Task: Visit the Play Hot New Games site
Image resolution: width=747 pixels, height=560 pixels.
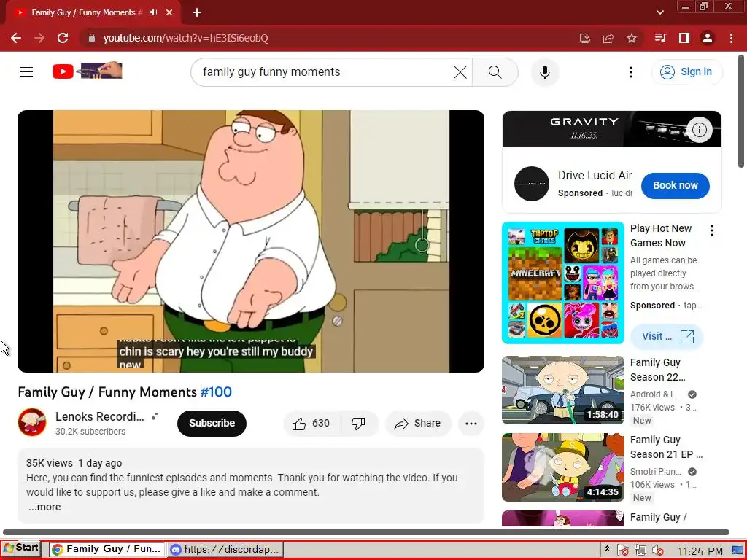Action: coord(667,337)
